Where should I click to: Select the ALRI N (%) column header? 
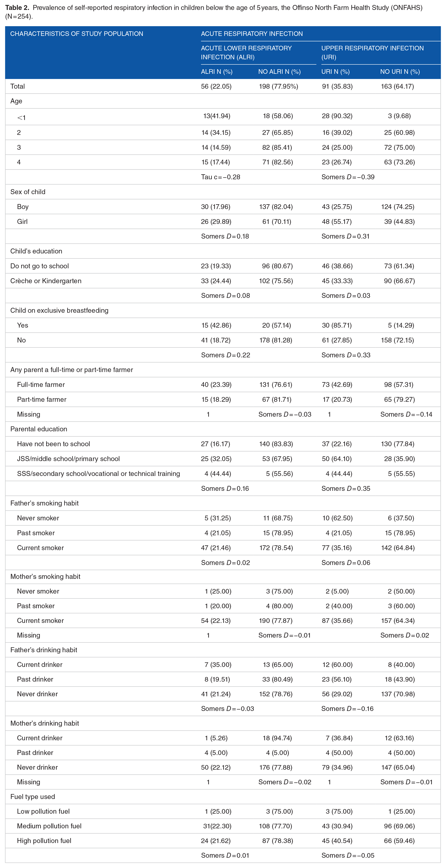pyautogui.click(x=217, y=72)
